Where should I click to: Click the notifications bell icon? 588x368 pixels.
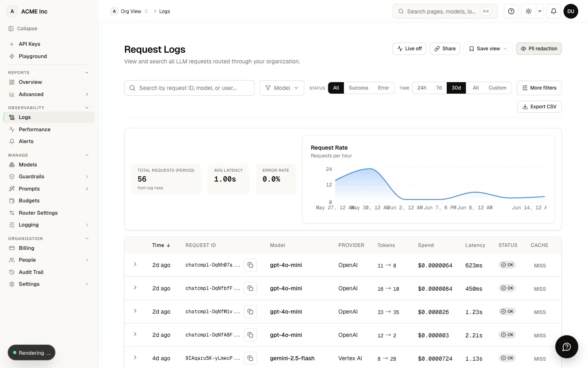point(554,11)
